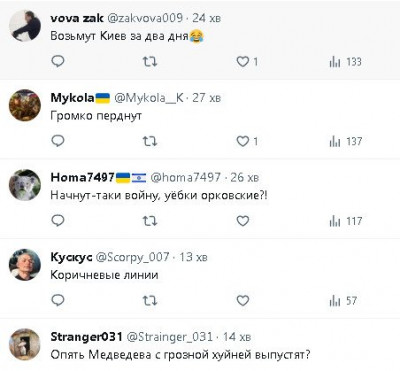Like vova zak's tweet
Screen dimensions: 400x371
pos(243,62)
